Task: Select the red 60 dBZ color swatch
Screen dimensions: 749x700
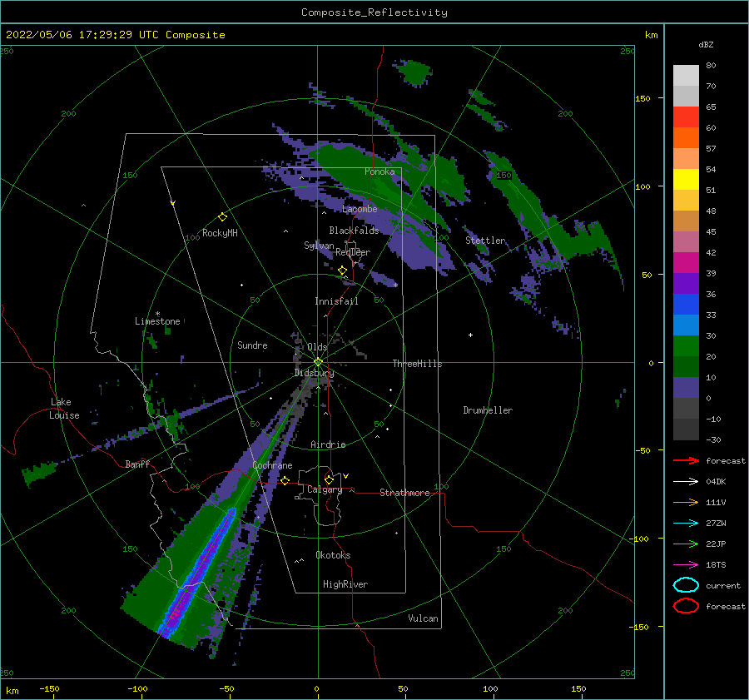Action: 686,117
